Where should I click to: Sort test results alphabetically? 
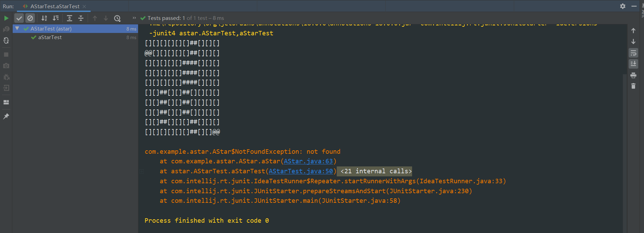(44, 18)
